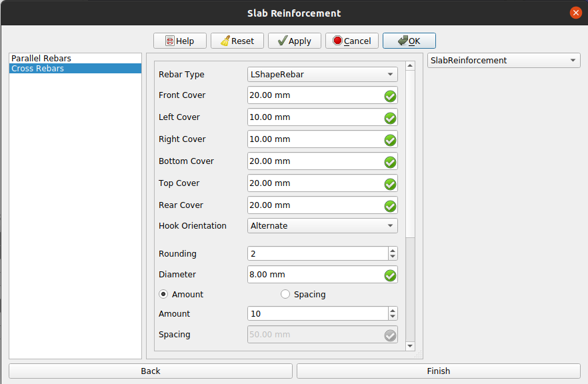
Task: Select Cross Rebars in the list
Action: tap(75, 68)
